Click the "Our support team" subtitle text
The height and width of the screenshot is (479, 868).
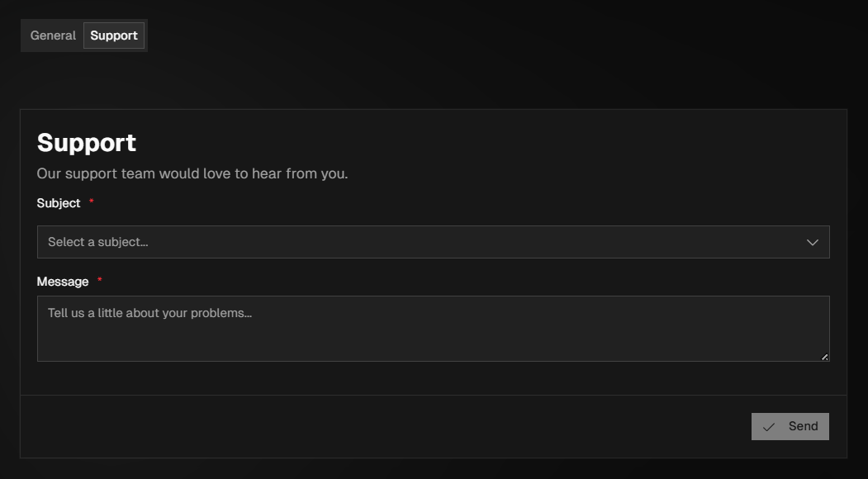[x=192, y=174]
